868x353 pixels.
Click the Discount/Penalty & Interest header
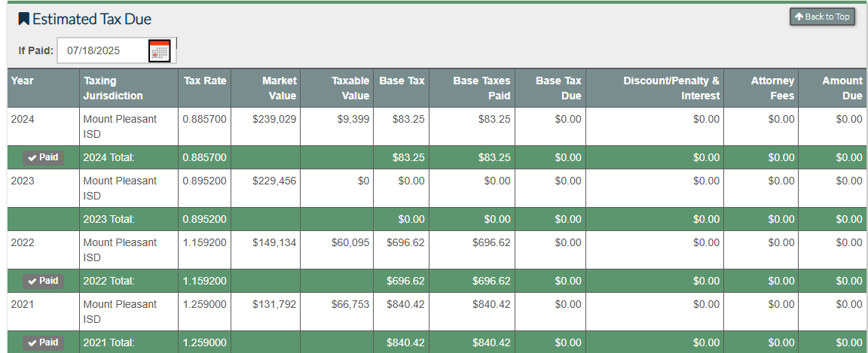671,88
